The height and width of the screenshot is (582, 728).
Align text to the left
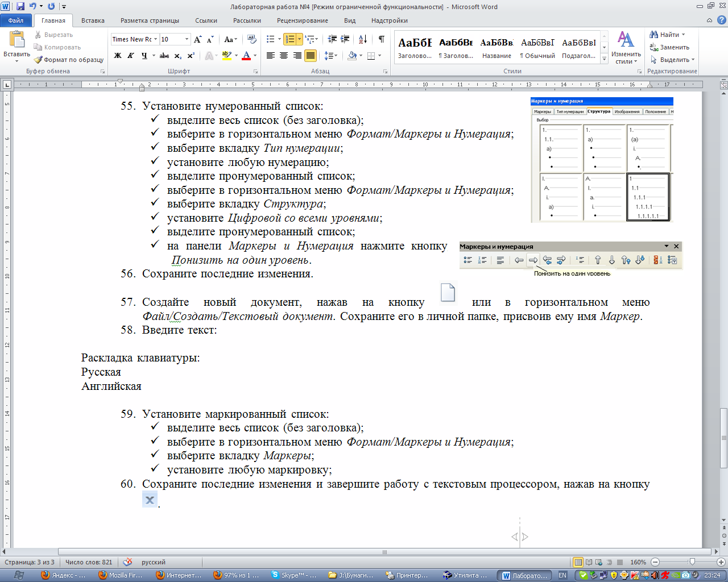(270, 56)
